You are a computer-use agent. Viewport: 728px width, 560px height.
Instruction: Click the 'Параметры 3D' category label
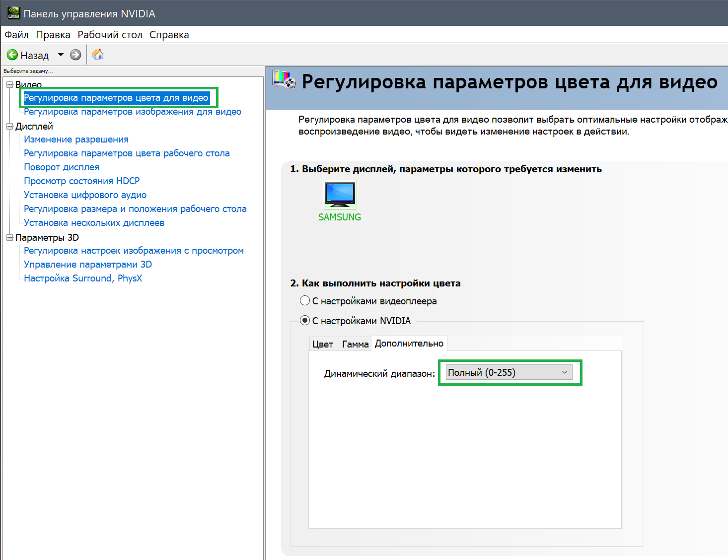click(47, 237)
